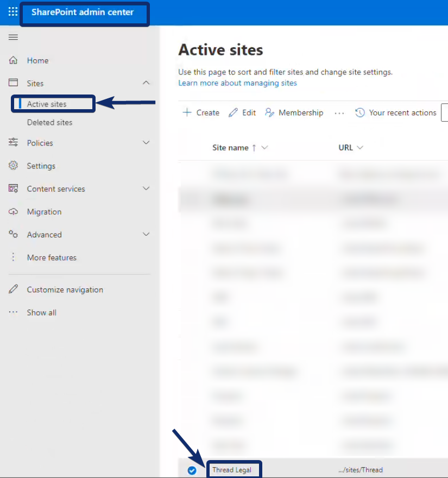Expand the Policies section chevron
The width and height of the screenshot is (448, 478).
point(146,142)
